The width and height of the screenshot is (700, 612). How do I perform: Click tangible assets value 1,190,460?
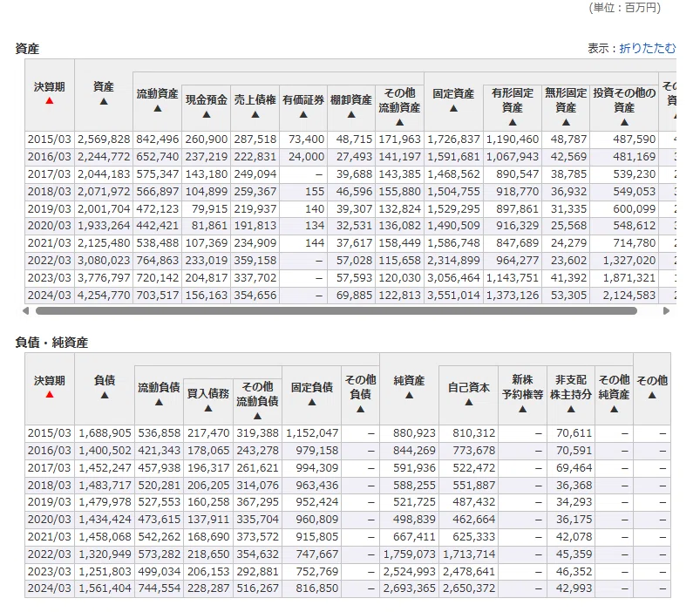point(513,139)
